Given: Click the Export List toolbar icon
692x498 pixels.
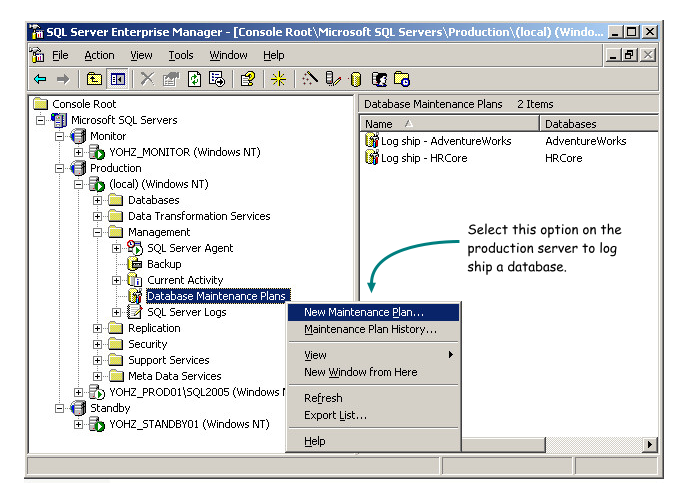Looking at the screenshot, I should click(217, 79).
